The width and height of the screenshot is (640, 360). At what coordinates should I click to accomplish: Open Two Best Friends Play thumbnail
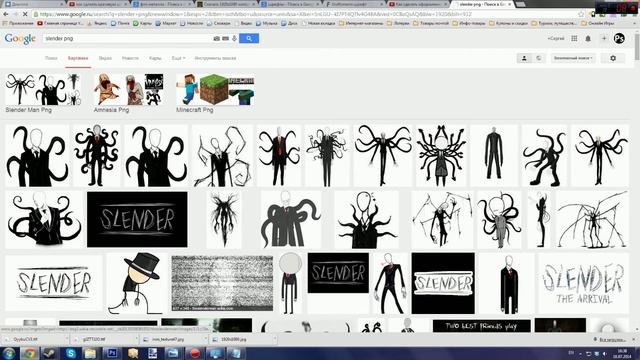point(482,326)
